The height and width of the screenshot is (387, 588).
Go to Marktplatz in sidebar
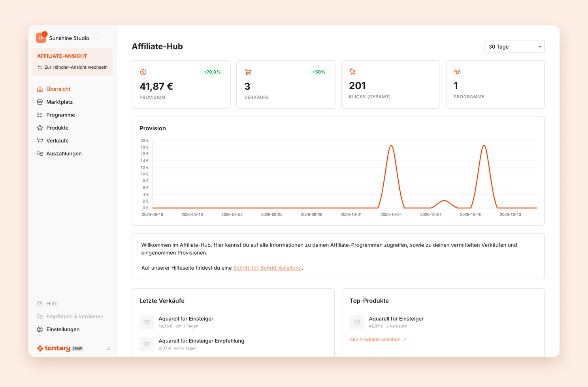[x=59, y=102]
